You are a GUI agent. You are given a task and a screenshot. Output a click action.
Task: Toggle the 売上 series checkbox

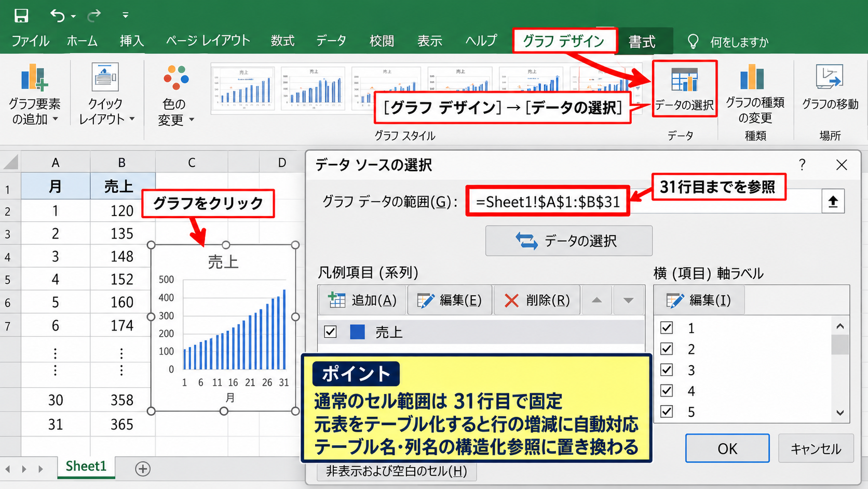tap(330, 332)
